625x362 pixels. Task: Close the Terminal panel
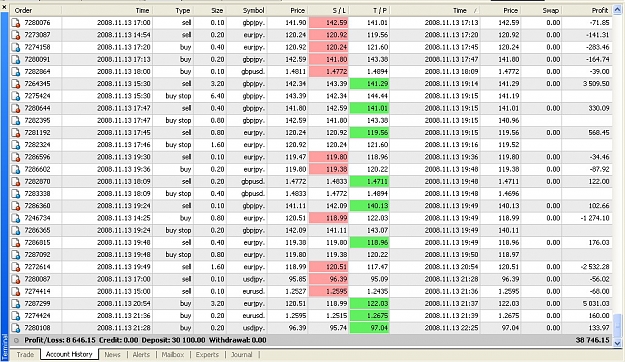pos(4,7)
